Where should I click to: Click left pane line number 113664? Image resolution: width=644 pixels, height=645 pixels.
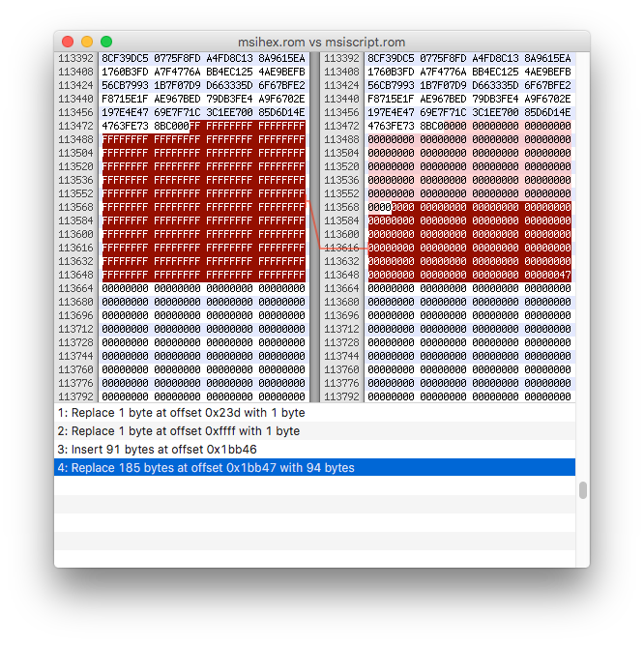click(75, 288)
